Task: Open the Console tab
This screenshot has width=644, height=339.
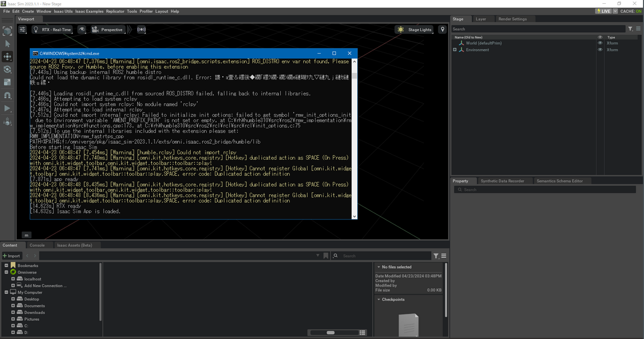Action: pyautogui.click(x=37, y=245)
